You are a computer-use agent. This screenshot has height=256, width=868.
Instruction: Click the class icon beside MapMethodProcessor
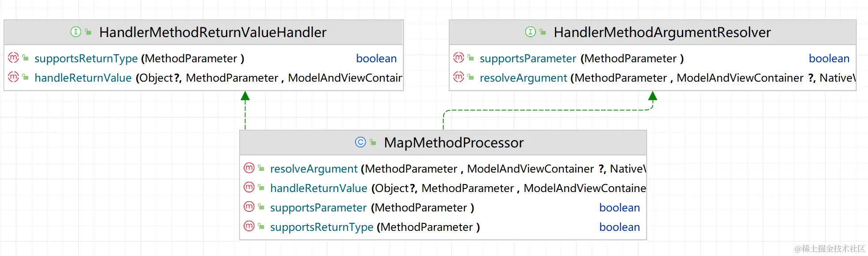360,142
